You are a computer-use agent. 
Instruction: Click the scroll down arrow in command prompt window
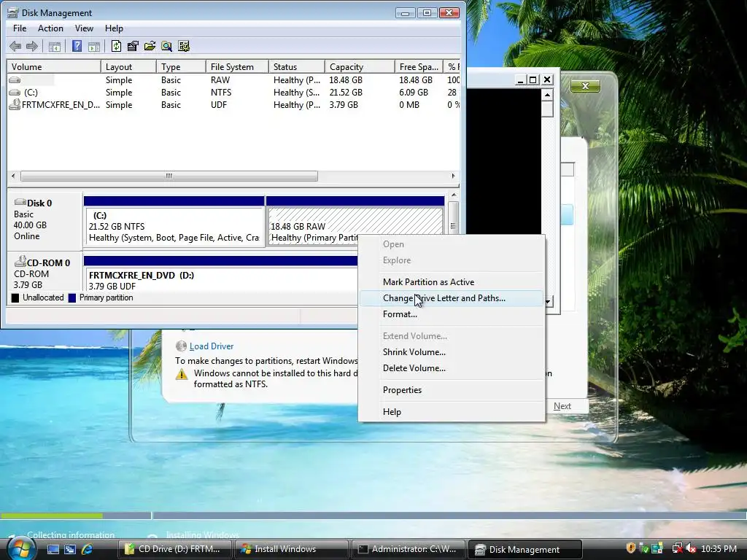(547, 301)
